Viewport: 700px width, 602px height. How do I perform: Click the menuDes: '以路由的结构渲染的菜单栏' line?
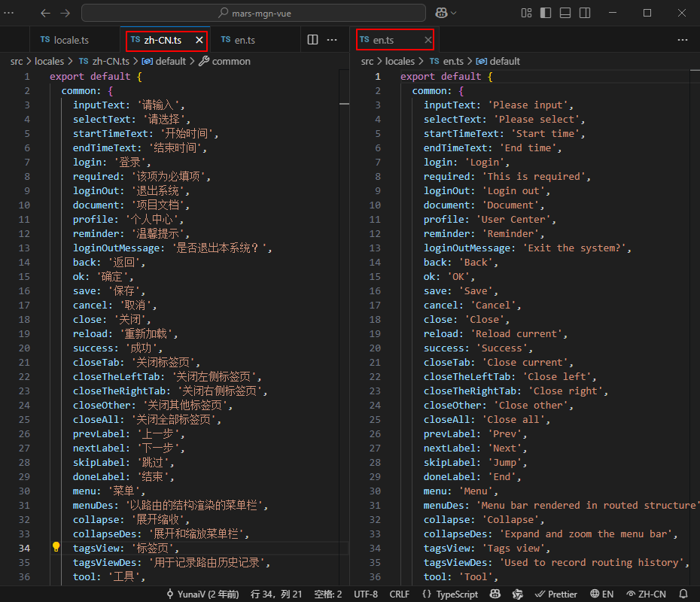[171, 505]
